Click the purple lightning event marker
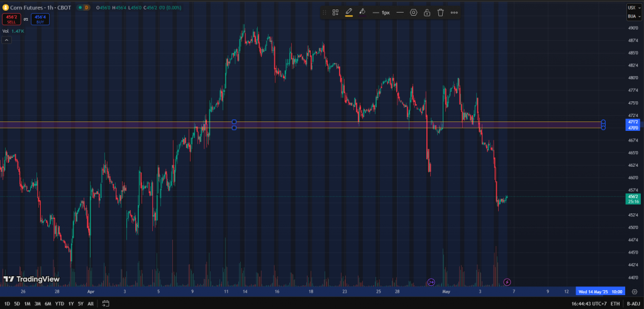The width and height of the screenshot is (644, 309). point(508,282)
